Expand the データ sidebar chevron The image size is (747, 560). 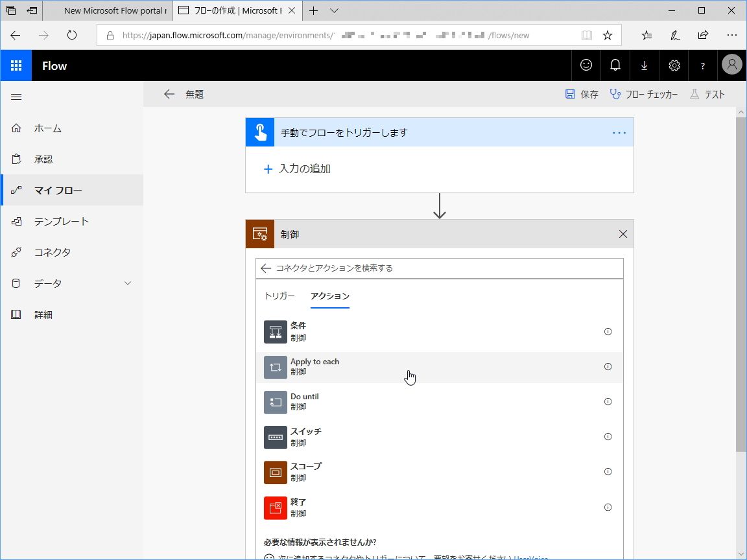[x=128, y=283]
